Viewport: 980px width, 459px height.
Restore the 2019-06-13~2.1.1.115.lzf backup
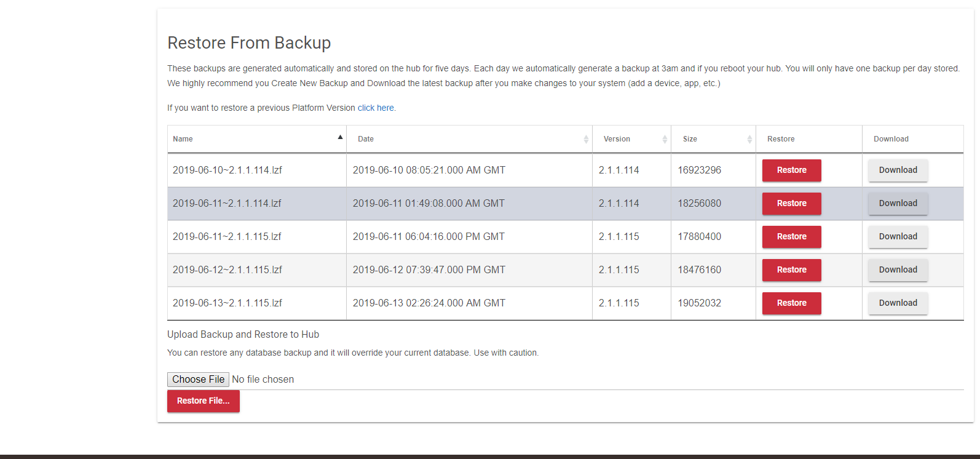791,303
